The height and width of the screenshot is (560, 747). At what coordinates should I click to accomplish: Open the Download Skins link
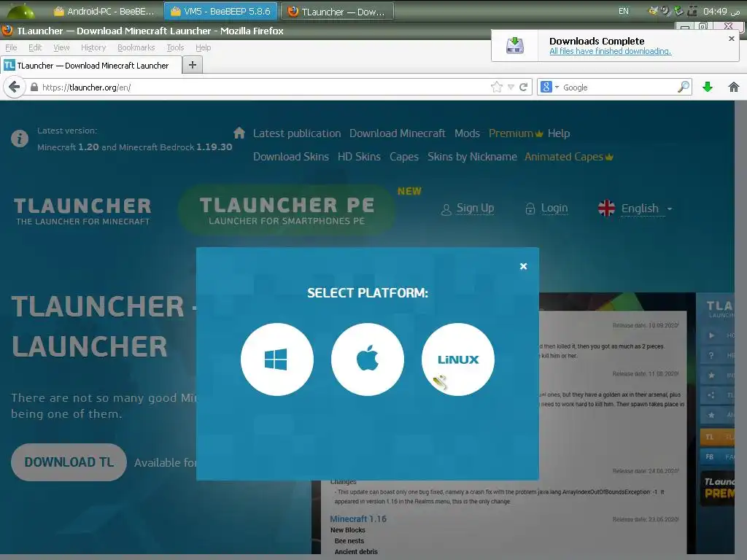(x=291, y=157)
